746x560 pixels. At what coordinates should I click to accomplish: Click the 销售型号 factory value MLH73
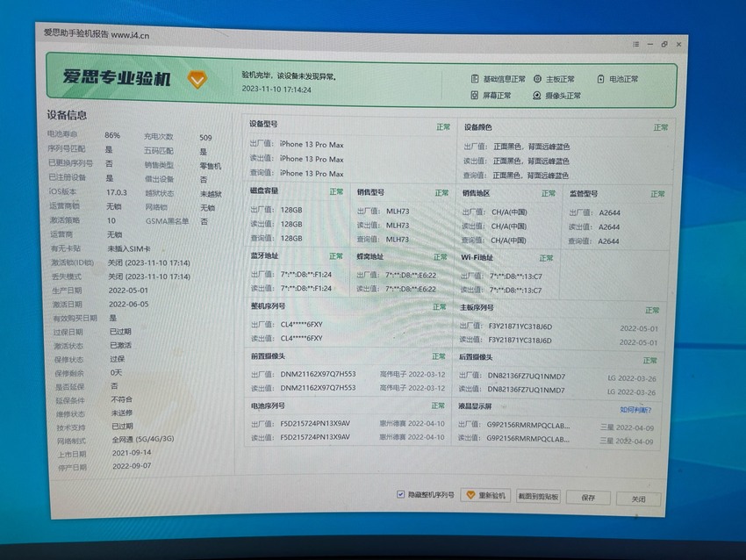point(398,212)
